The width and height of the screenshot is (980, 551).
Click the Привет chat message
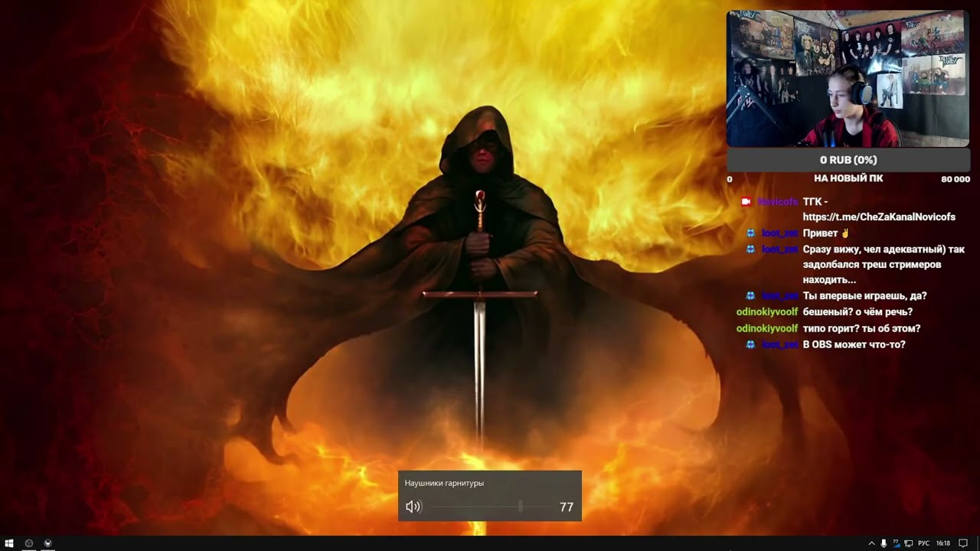tap(826, 233)
